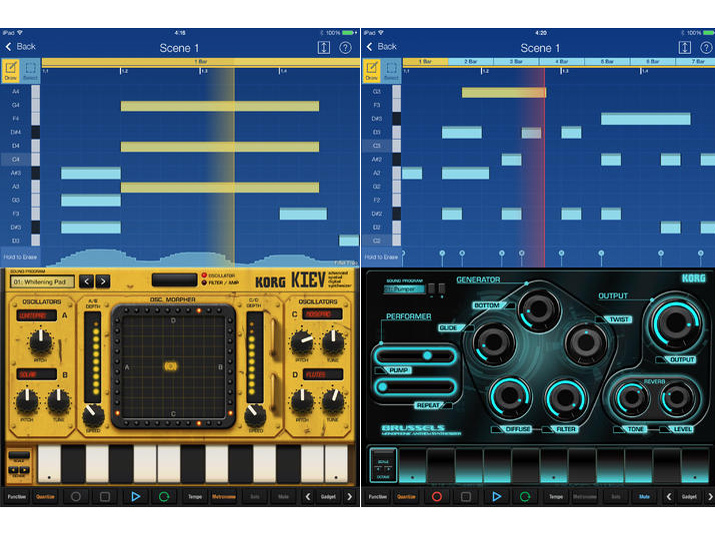Toggle Solo in Brussels toolbar
The width and height of the screenshot is (715, 536).
[616, 497]
